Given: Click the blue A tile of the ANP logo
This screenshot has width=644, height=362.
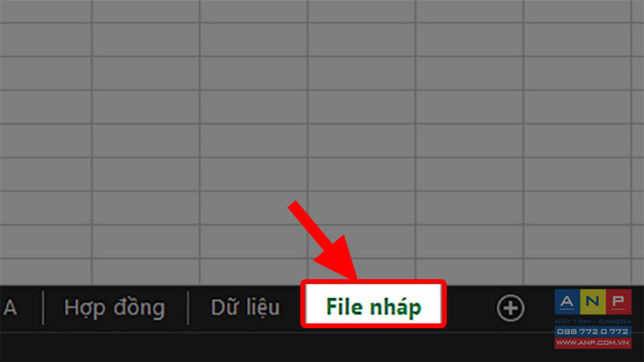Looking at the screenshot, I should click(568, 302).
